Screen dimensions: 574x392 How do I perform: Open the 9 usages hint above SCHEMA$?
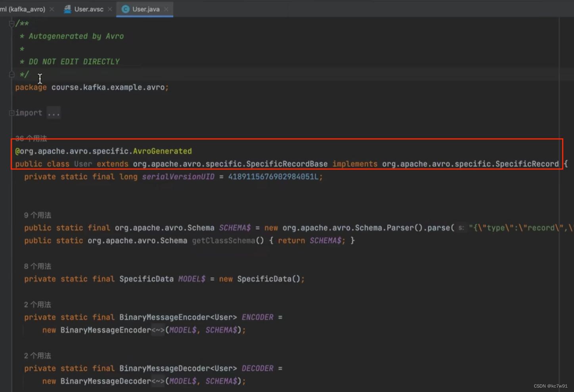pyautogui.click(x=38, y=215)
